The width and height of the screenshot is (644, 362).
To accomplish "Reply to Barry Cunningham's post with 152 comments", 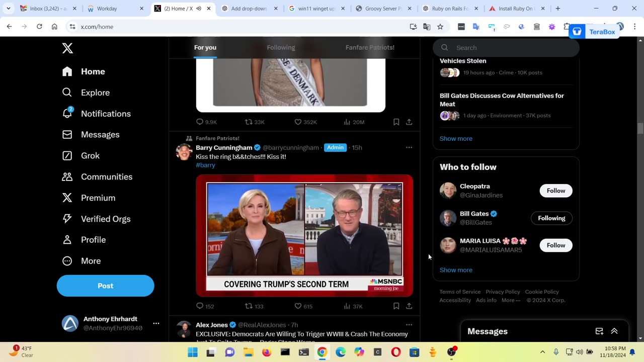I will [x=205, y=306].
